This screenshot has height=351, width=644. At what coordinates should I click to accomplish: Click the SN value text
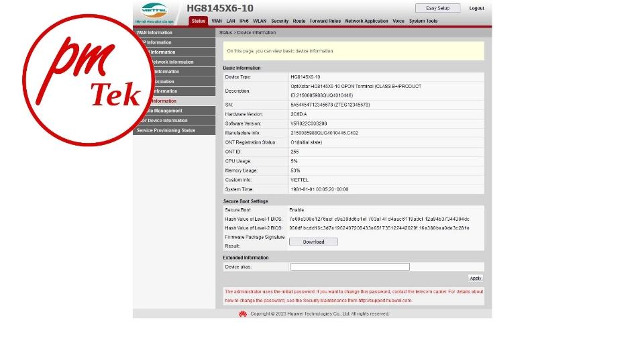tap(330, 105)
